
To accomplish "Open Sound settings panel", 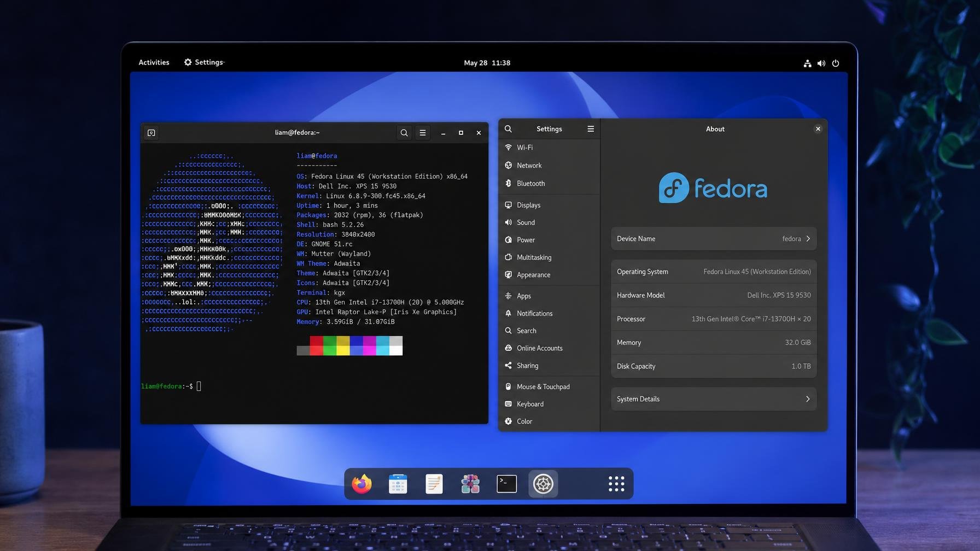I will pos(549,222).
